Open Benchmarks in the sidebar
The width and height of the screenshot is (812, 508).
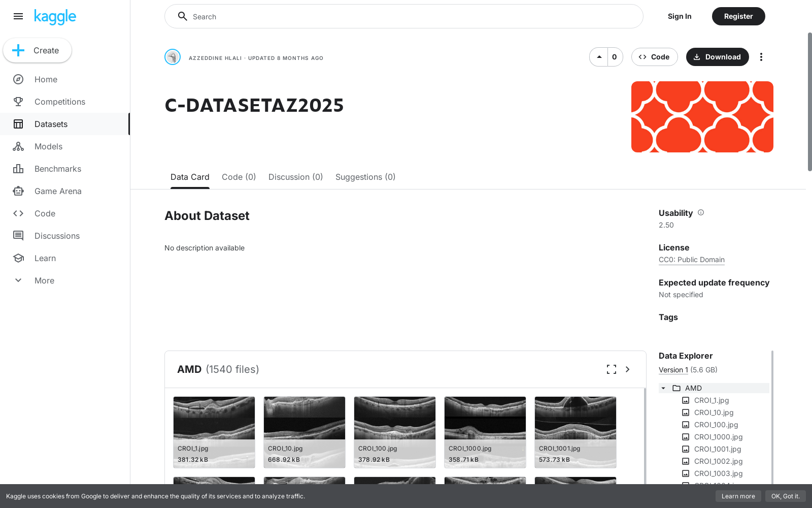coord(65,169)
